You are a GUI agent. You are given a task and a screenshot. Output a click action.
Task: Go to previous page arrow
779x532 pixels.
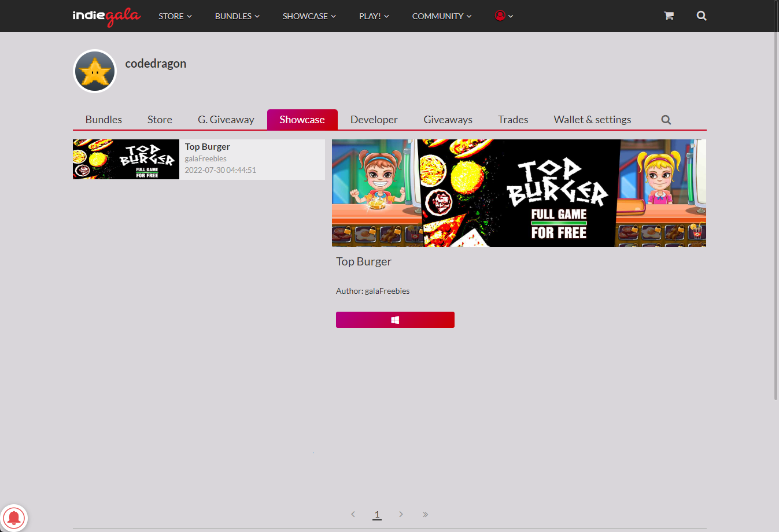coord(353,514)
